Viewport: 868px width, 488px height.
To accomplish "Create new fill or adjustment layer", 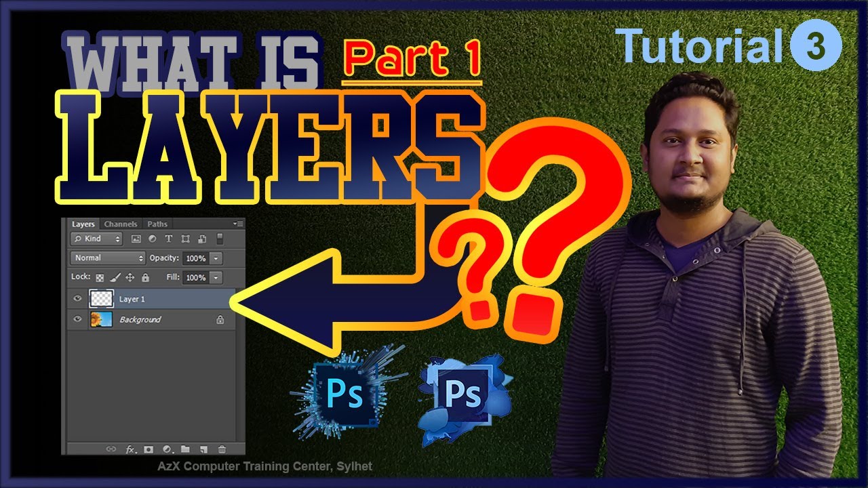I will point(167,449).
